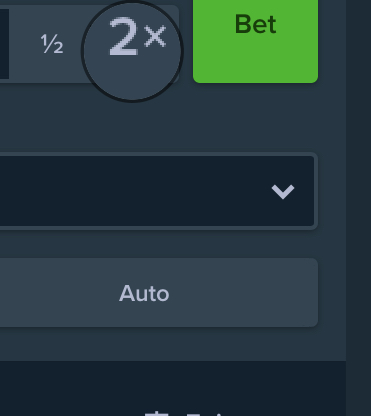This screenshot has width=371, height=416.
Task: Click the 2× double bet button
Action: tap(132, 50)
